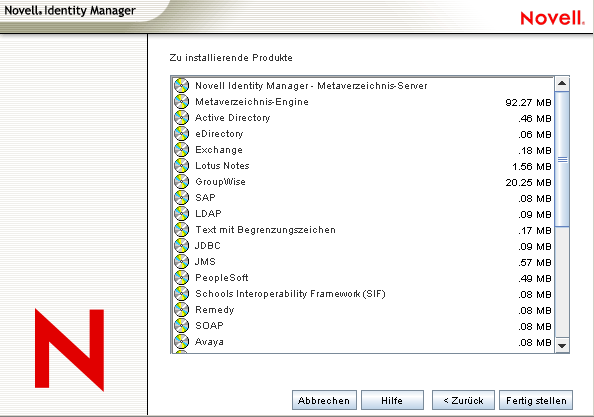Click the disc icon next to eDirectory

[x=181, y=133]
